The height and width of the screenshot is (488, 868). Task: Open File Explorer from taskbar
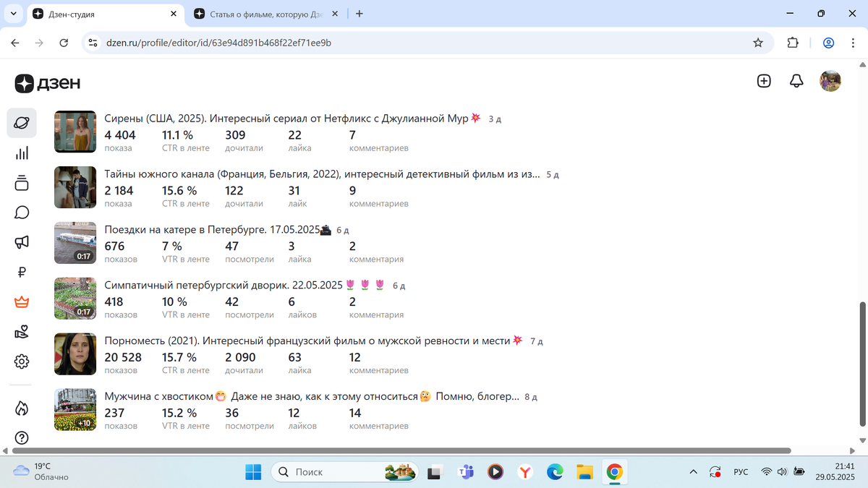(x=584, y=472)
